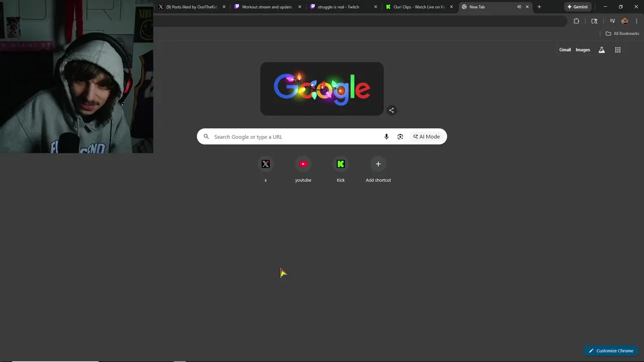Open the struggle is real Twitch tab
The image size is (644, 362).
(x=342, y=7)
